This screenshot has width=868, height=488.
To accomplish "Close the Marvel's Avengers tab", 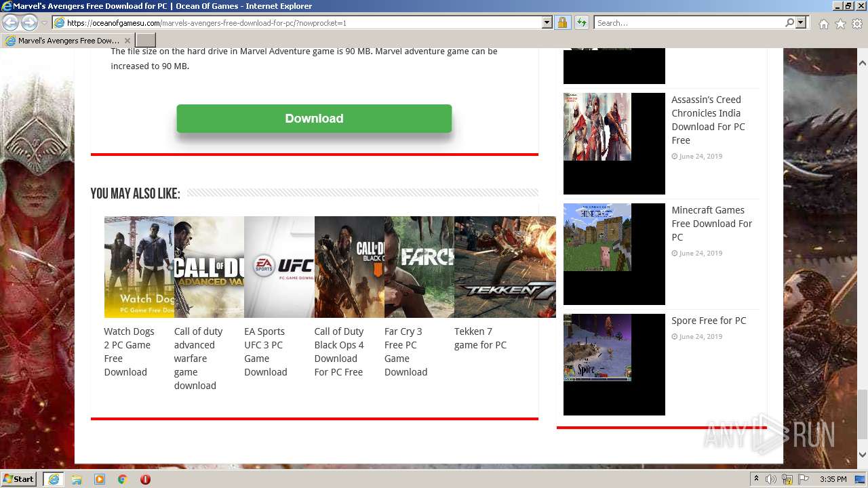I will (x=127, y=41).
